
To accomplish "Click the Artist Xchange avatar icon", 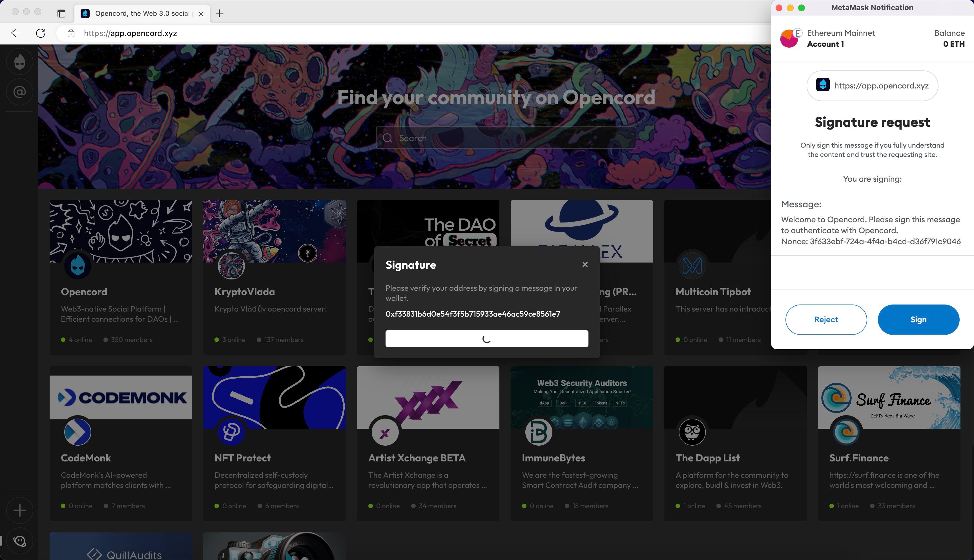I will 385,432.
